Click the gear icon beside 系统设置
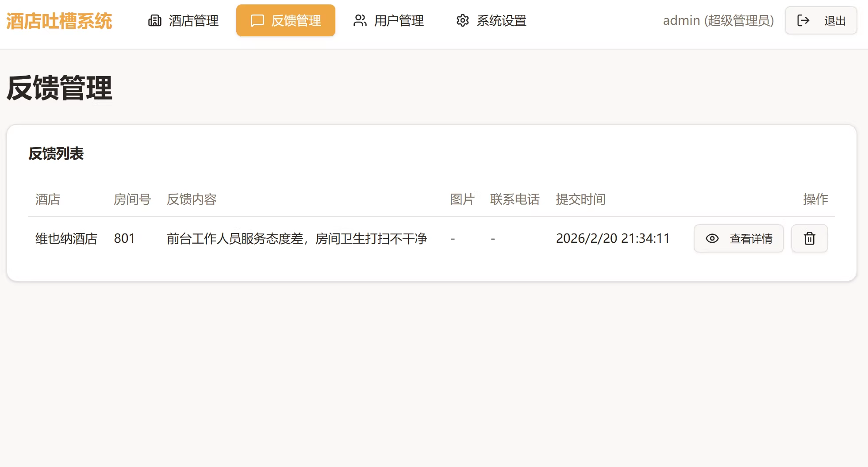Screen dimensions: 868x467 (x=462, y=21)
